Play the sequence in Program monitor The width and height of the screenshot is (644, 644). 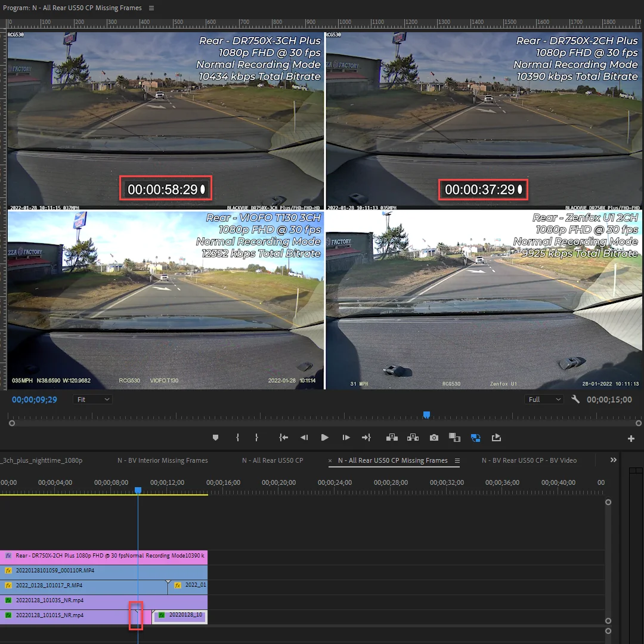click(324, 438)
